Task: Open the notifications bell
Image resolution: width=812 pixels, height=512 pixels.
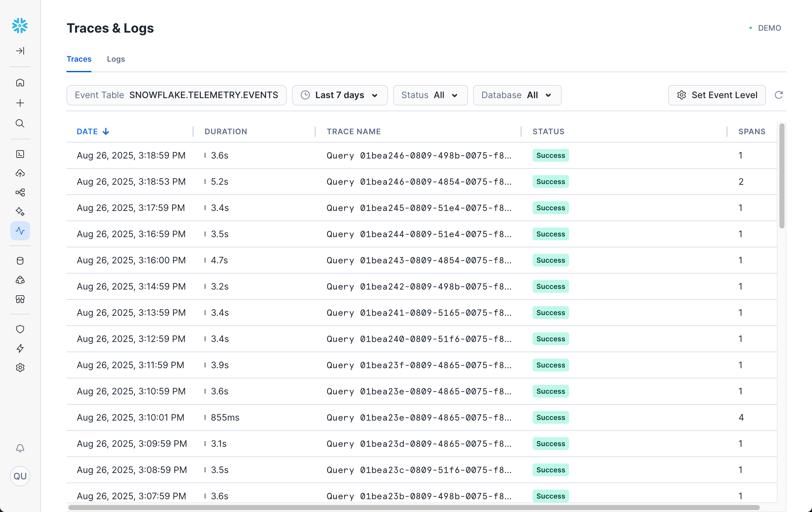Action: [20, 448]
